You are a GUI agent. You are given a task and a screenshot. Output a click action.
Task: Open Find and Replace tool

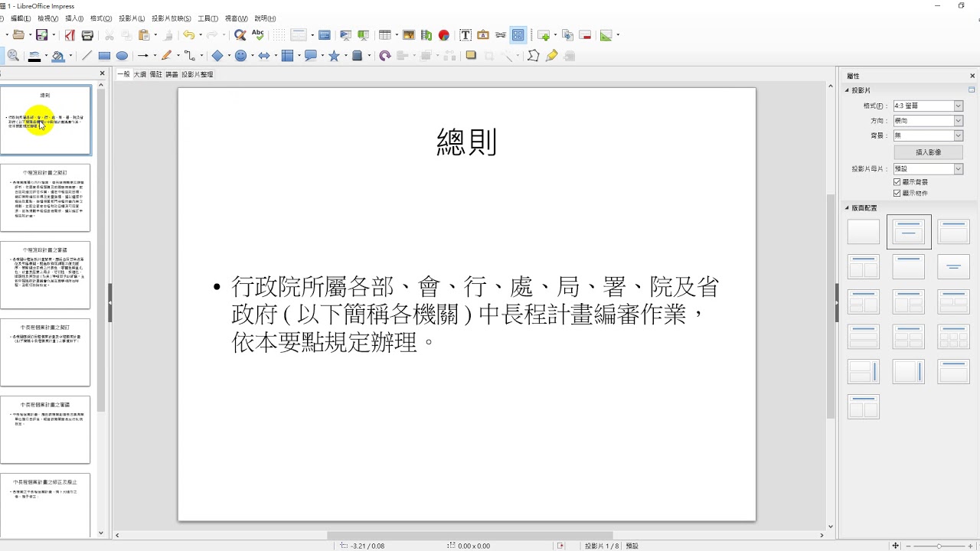click(240, 35)
